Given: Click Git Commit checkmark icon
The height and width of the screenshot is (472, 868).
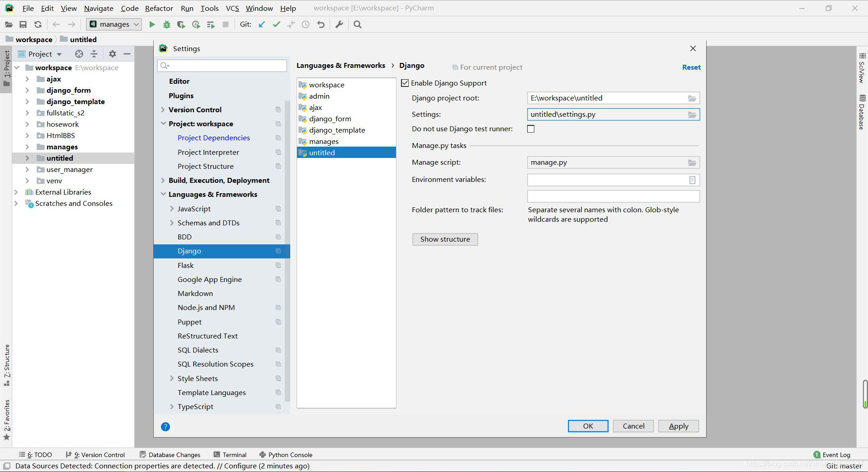Looking at the screenshot, I should coord(277,24).
